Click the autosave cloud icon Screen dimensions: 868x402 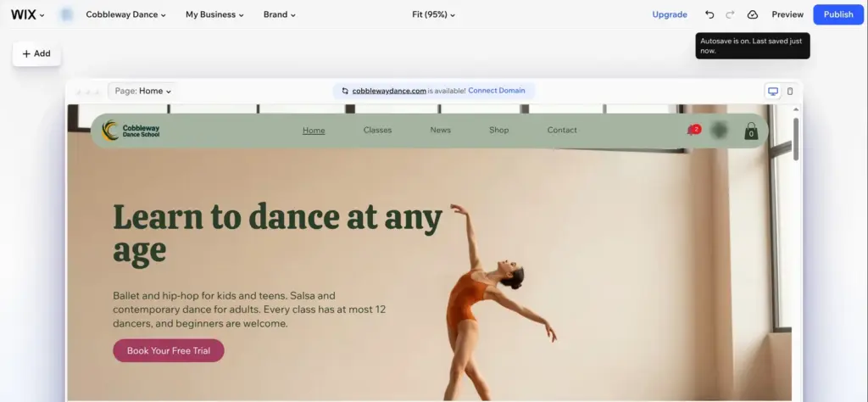[753, 15]
